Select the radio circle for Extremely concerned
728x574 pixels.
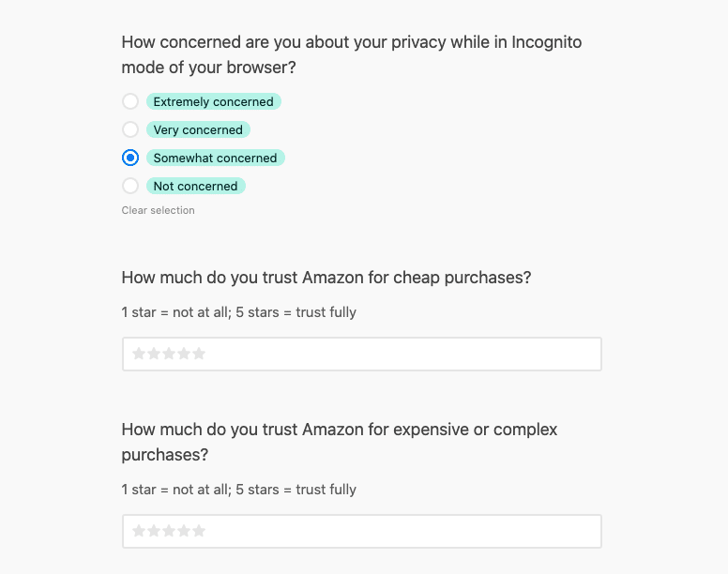click(x=130, y=101)
